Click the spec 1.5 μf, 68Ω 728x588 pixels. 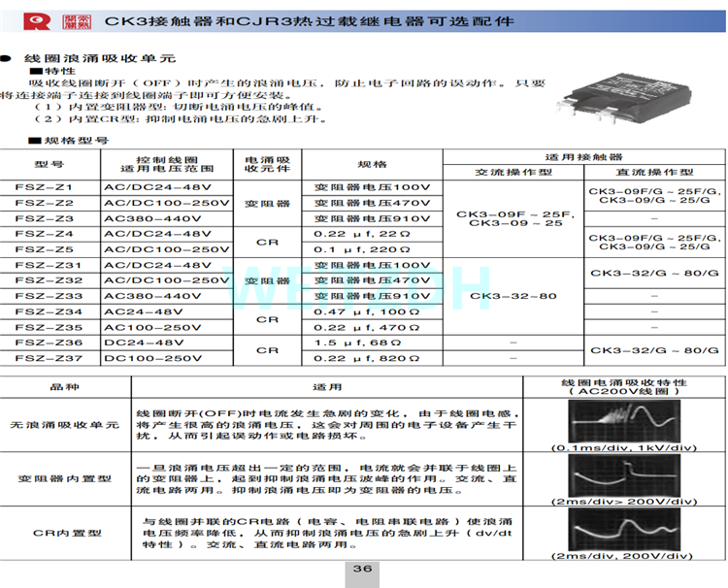tap(357, 343)
